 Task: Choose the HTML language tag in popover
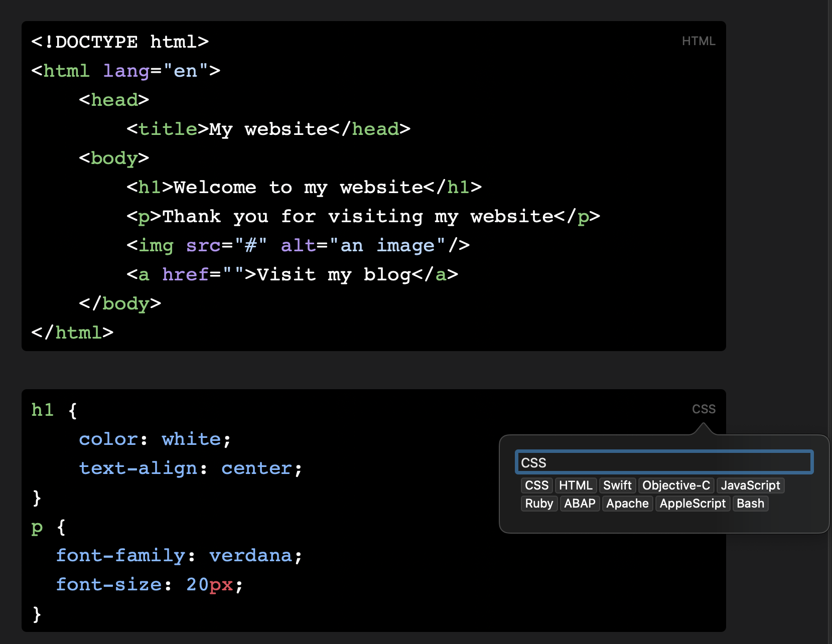[576, 486]
